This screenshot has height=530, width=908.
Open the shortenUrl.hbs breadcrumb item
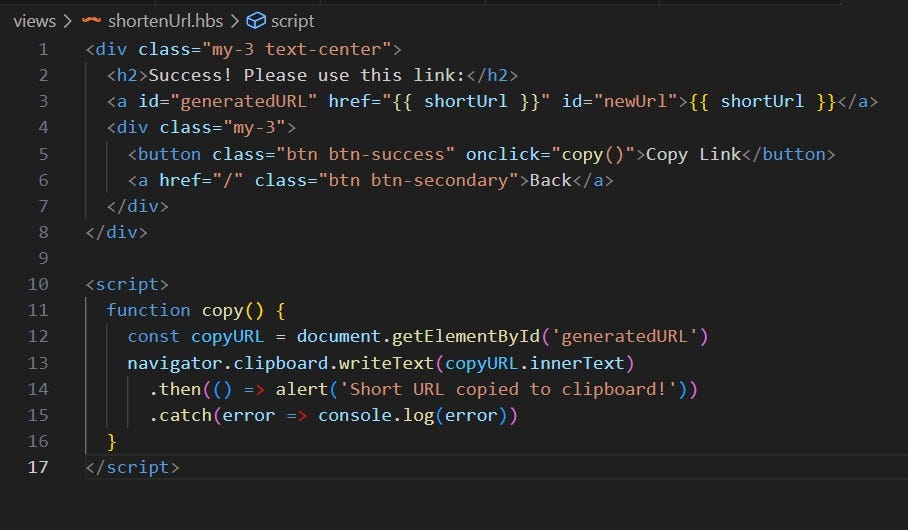point(165,21)
